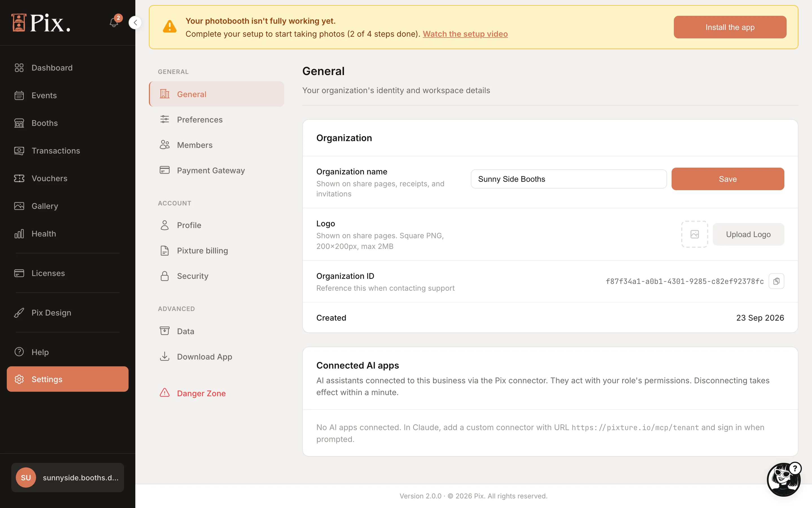Click the Profile person icon
The width and height of the screenshot is (812, 508).
pyautogui.click(x=164, y=225)
